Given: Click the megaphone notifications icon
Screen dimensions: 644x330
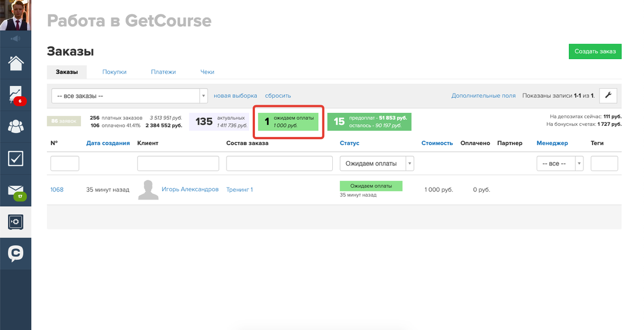Looking at the screenshot, I should tap(15, 39).
